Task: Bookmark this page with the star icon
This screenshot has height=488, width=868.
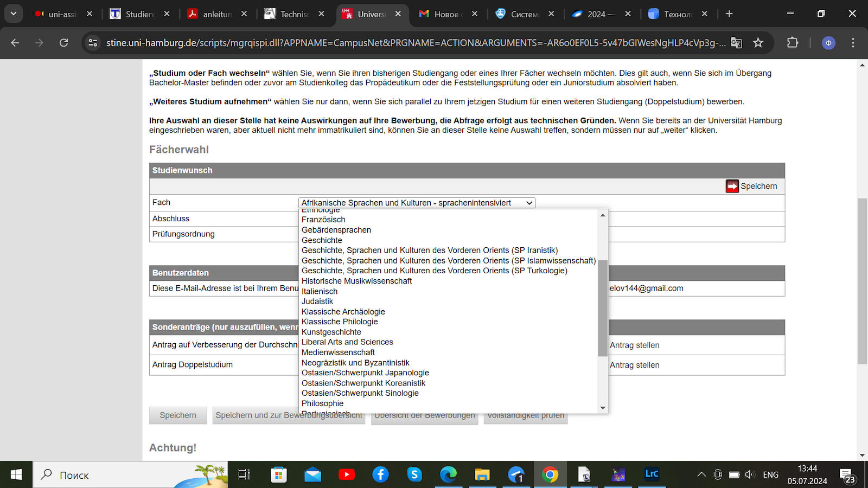Action: click(x=758, y=43)
